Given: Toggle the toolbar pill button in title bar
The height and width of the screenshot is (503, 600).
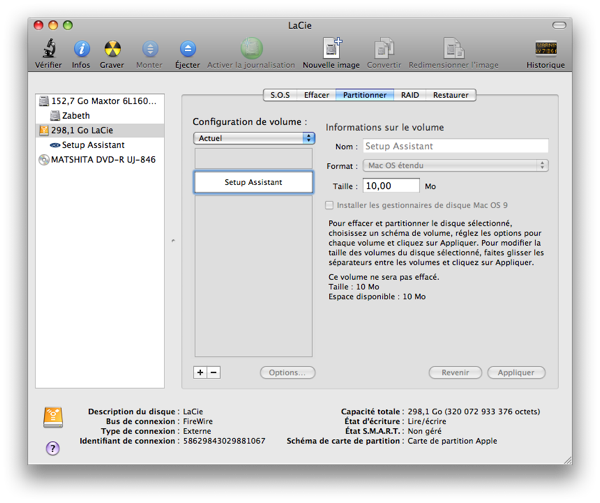Looking at the screenshot, I should 559,25.
